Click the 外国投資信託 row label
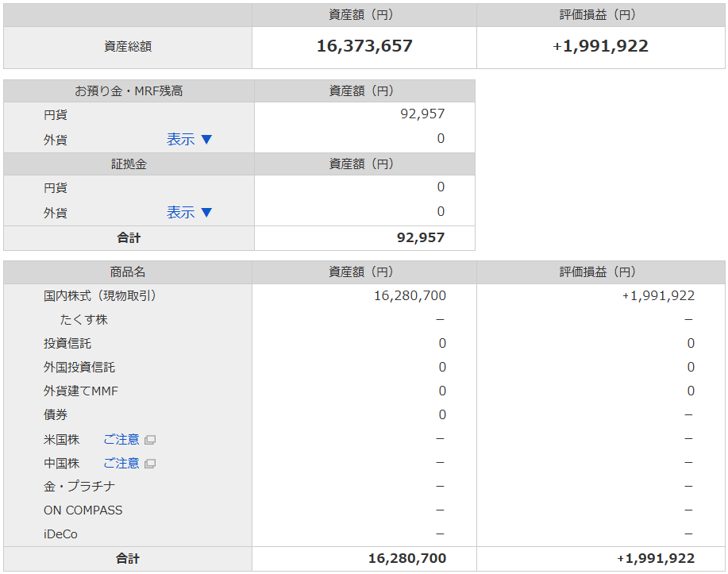 tap(79, 368)
